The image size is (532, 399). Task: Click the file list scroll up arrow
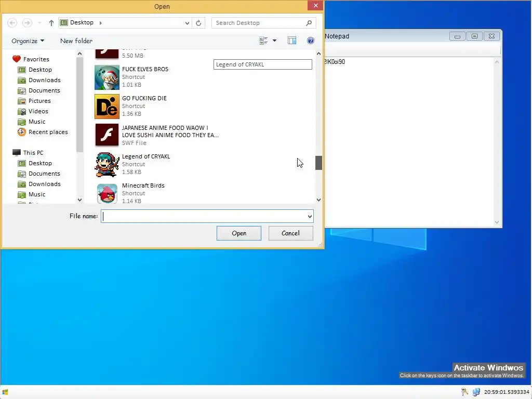coord(318,54)
